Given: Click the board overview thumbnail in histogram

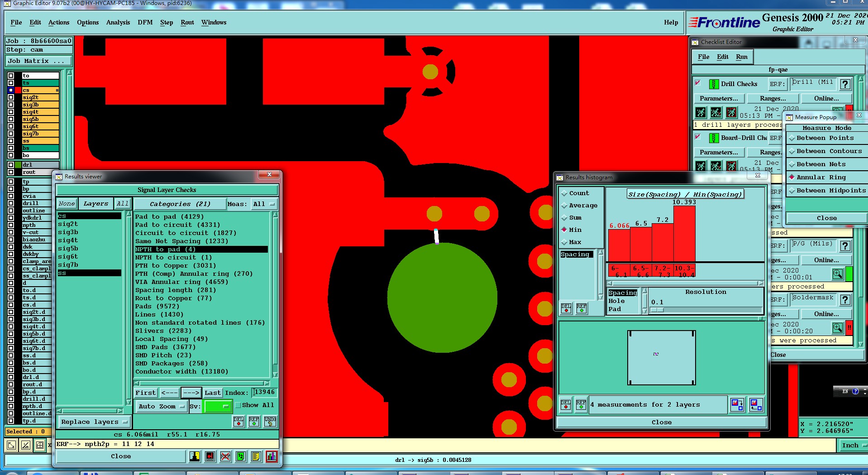Looking at the screenshot, I should pyautogui.click(x=661, y=358).
